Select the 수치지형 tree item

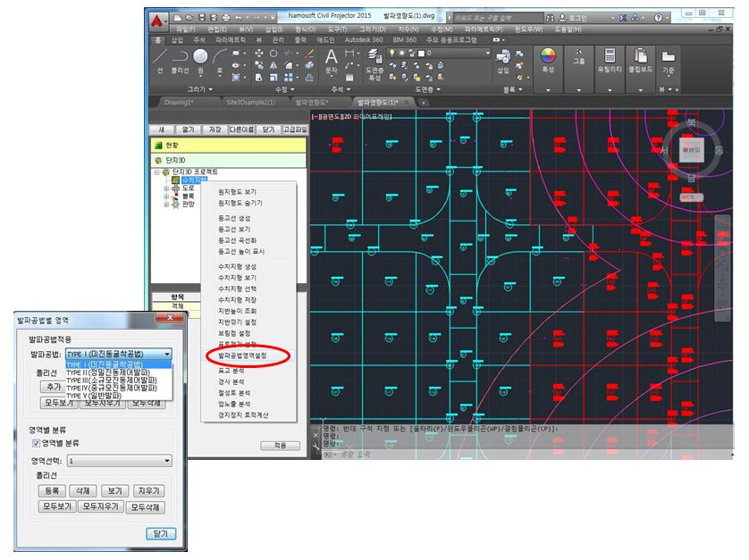tap(194, 180)
